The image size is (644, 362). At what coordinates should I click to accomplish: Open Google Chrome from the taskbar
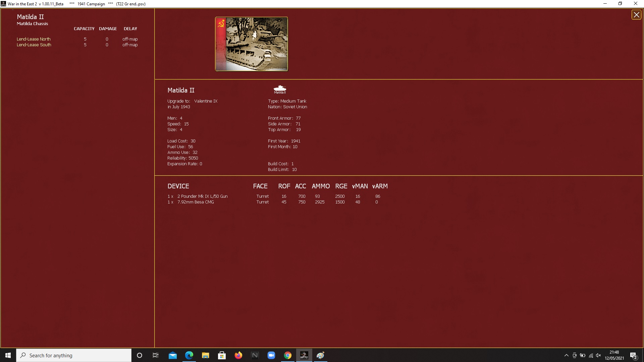[287, 355]
